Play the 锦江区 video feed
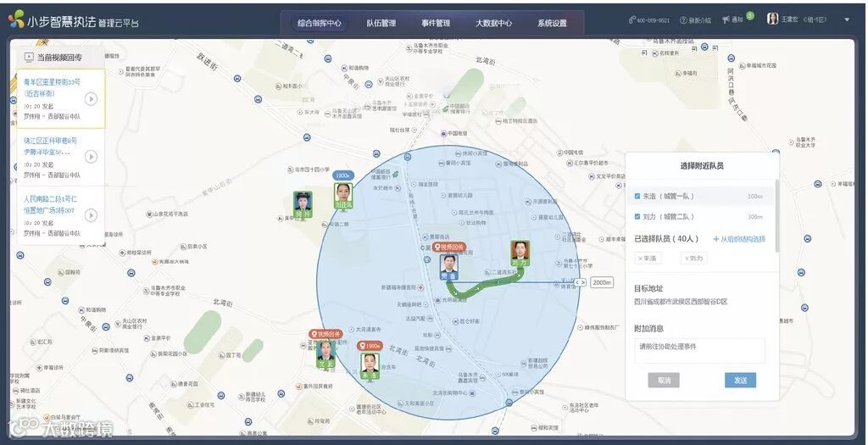The width and height of the screenshot is (868, 445). pyautogui.click(x=92, y=157)
